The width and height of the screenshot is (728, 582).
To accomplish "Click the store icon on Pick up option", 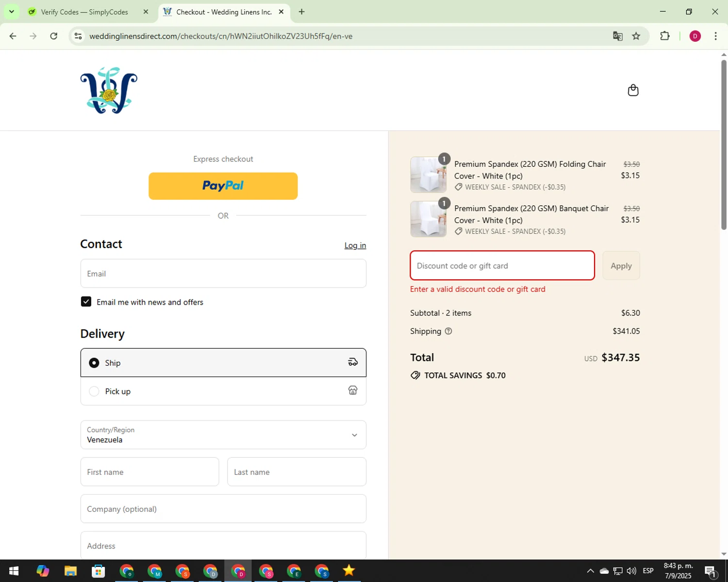I will tap(353, 390).
